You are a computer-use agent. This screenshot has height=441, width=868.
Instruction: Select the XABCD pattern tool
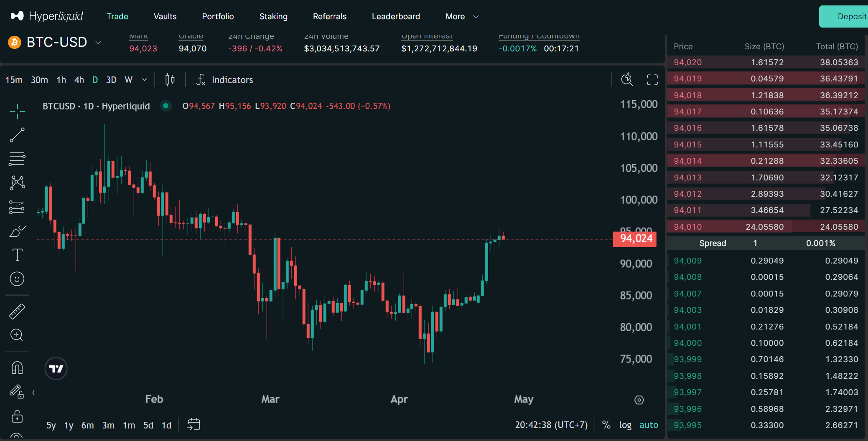click(x=17, y=182)
